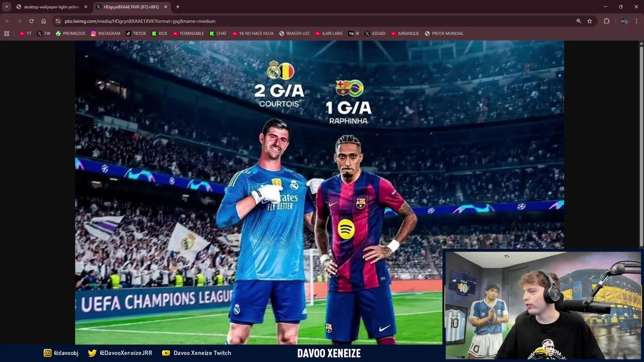Close the HDgcyn8XAAE1XVK tab
Image resolution: width=644 pixels, height=362 pixels.
coord(166,7)
